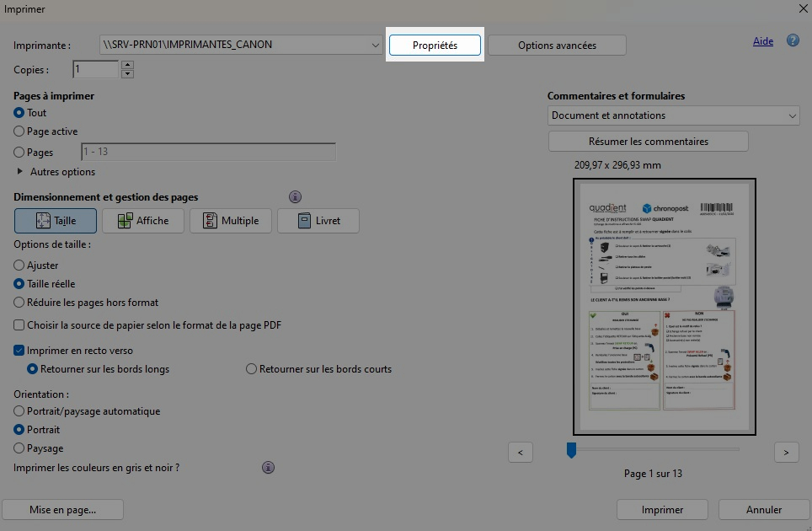This screenshot has height=531, width=812.
Task: Go to next preview page arrow
Action: 786,453
